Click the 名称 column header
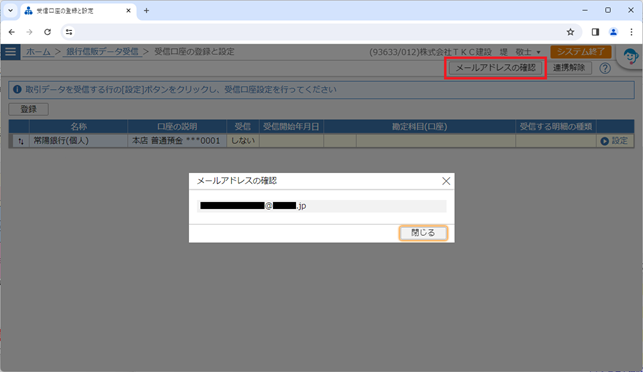This screenshot has height=372, width=643. 78,127
